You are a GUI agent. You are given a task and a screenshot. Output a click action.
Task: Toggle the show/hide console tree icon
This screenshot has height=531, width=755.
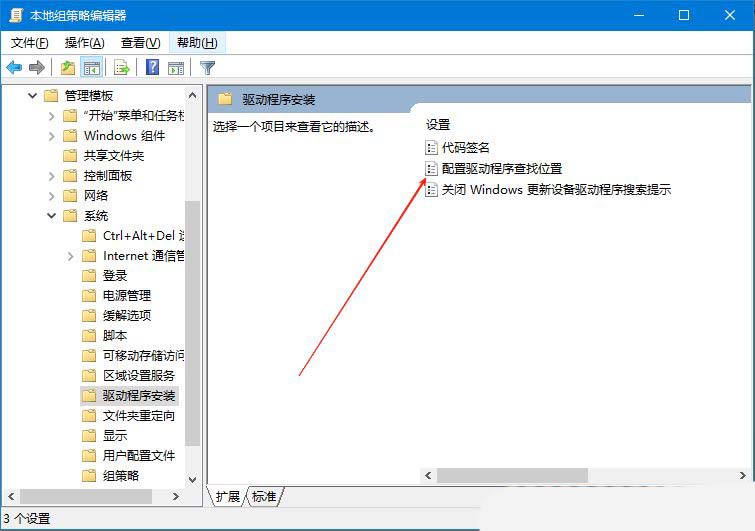coord(91,68)
